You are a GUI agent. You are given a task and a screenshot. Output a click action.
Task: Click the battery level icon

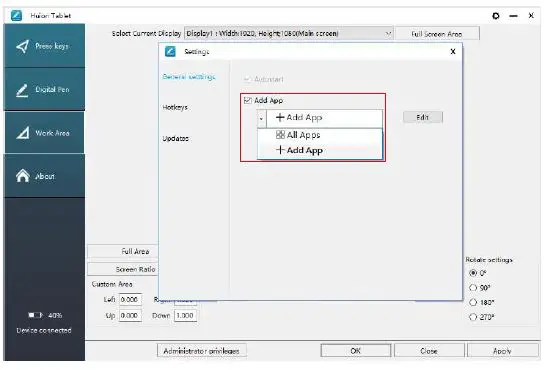pos(35,315)
